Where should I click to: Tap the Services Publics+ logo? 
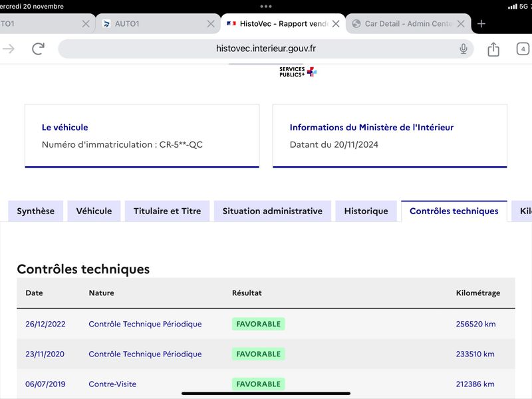pyautogui.click(x=298, y=72)
